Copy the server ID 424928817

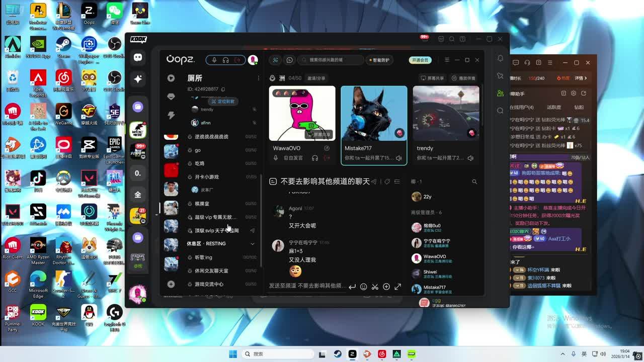223,89
